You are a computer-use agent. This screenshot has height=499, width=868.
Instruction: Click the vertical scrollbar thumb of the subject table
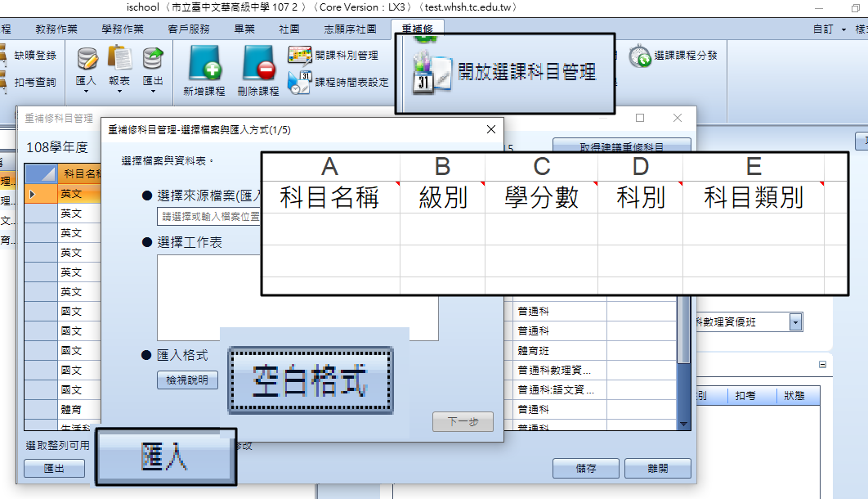(683, 330)
